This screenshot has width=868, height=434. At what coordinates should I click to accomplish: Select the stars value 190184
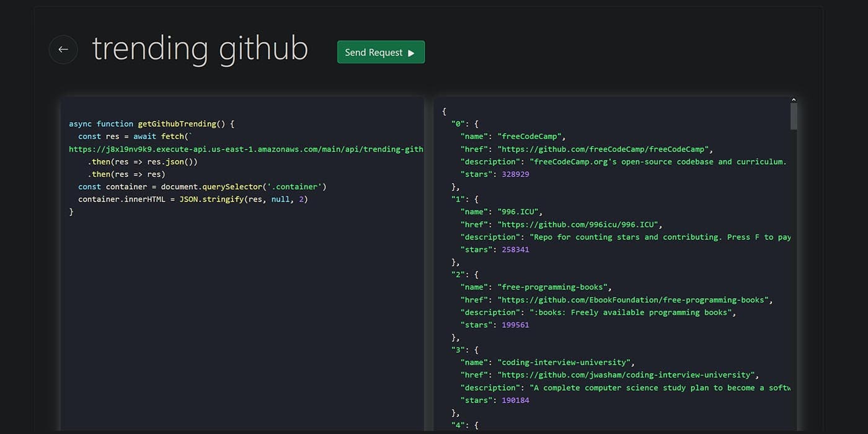click(515, 400)
